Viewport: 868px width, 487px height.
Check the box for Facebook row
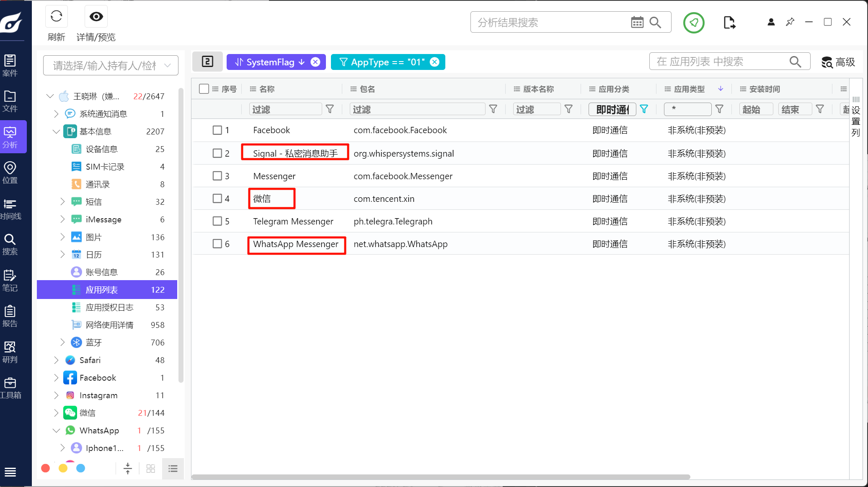point(217,130)
